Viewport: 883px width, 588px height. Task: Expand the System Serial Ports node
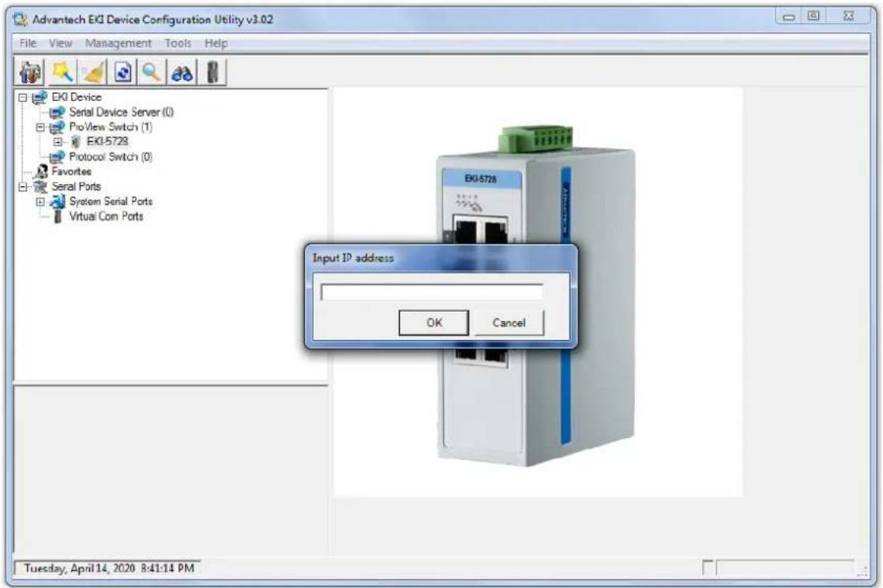(x=40, y=201)
